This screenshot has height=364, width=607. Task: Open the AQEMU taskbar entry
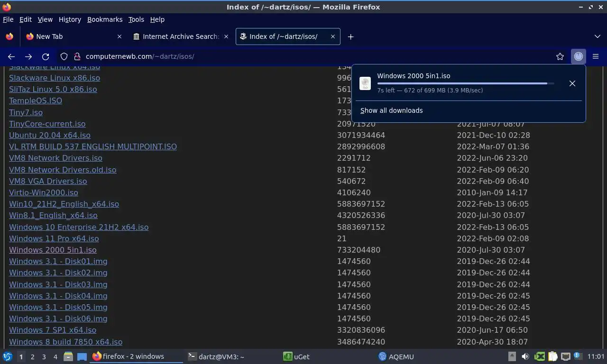(x=422, y=356)
